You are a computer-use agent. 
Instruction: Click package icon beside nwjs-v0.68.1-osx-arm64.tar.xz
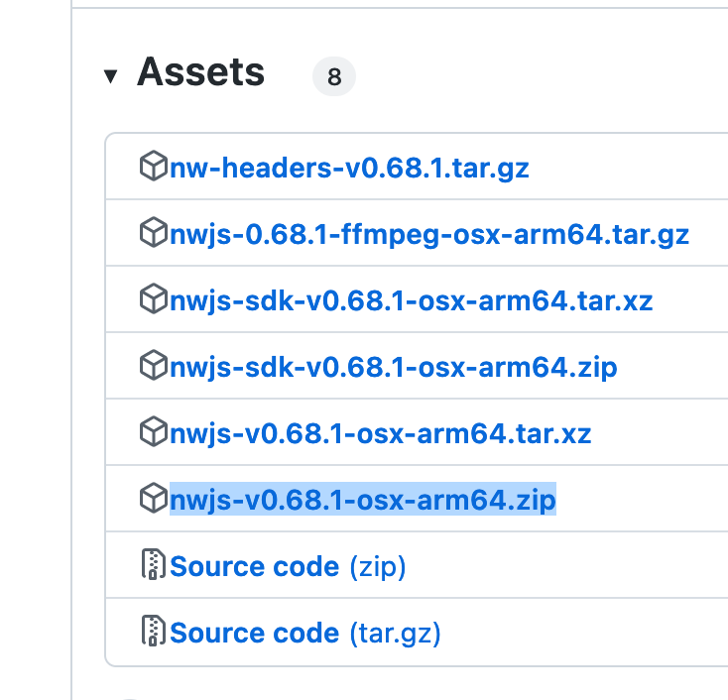click(154, 431)
